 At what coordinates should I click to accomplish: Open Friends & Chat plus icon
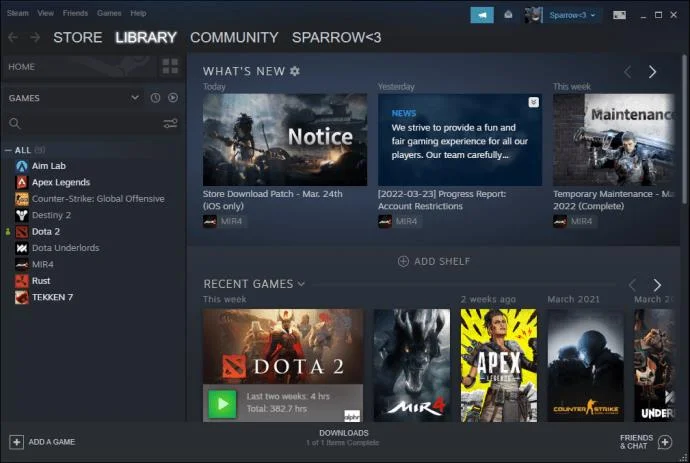pos(665,442)
